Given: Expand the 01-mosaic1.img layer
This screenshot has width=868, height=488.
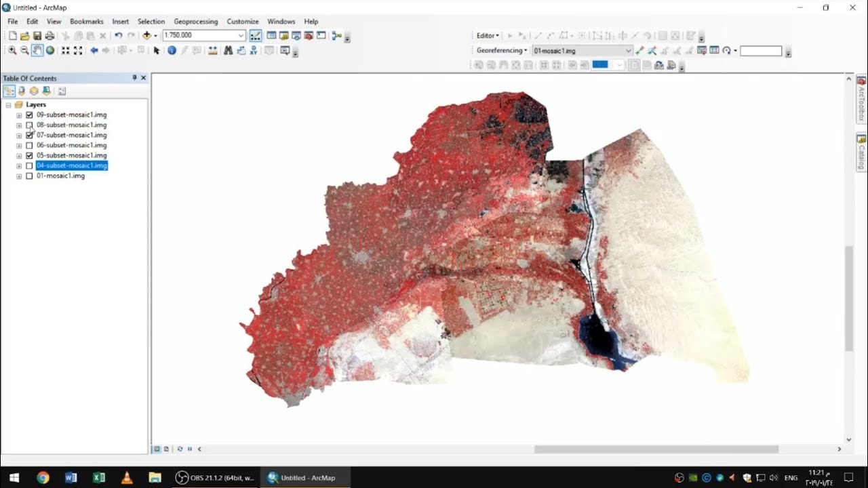Looking at the screenshot, I should [19, 176].
